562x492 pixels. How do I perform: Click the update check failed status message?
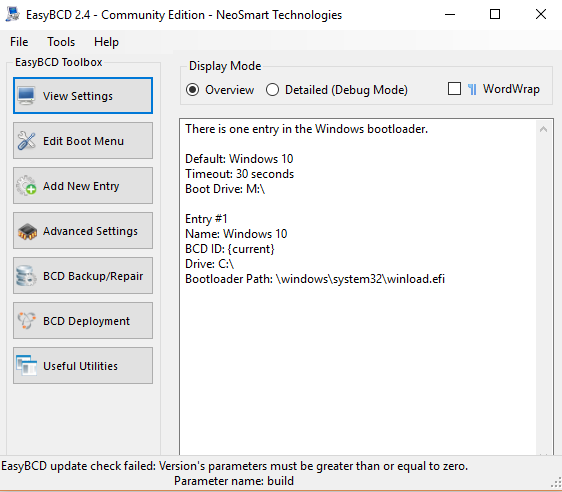[234, 466]
